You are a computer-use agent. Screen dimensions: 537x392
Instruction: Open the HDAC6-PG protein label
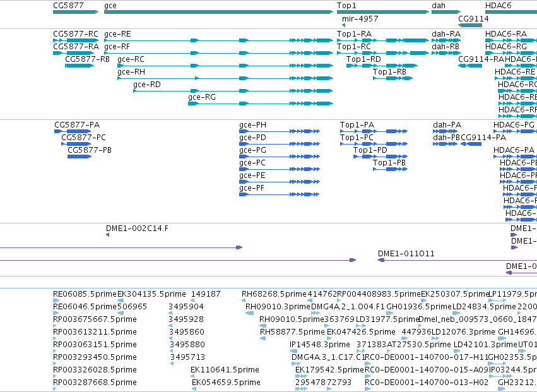(514, 126)
